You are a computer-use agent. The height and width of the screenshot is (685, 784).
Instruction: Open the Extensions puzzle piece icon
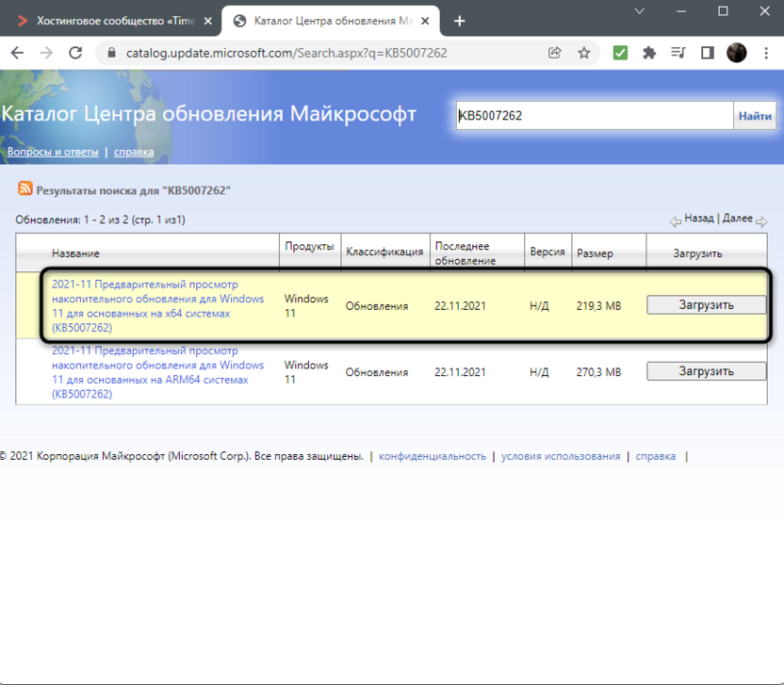[649, 54]
